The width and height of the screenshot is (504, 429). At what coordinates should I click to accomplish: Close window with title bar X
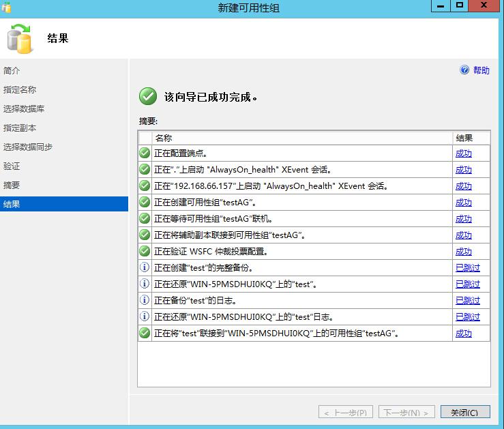click(x=484, y=6)
